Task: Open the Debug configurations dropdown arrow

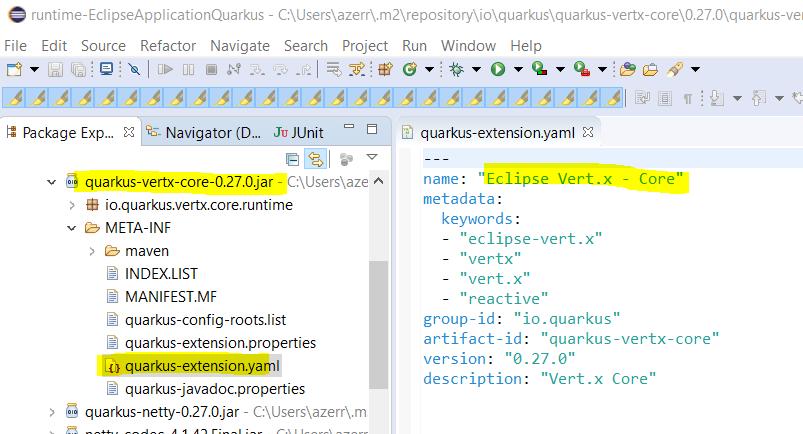Action: click(476, 69)
